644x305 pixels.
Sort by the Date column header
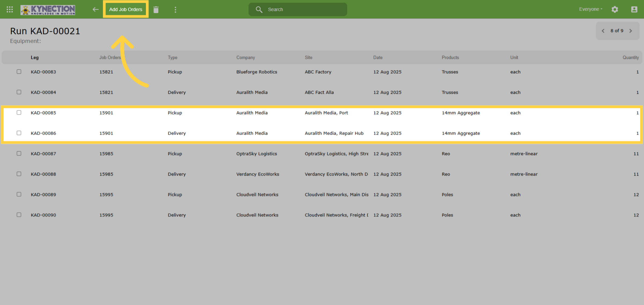tap(378, 57)
